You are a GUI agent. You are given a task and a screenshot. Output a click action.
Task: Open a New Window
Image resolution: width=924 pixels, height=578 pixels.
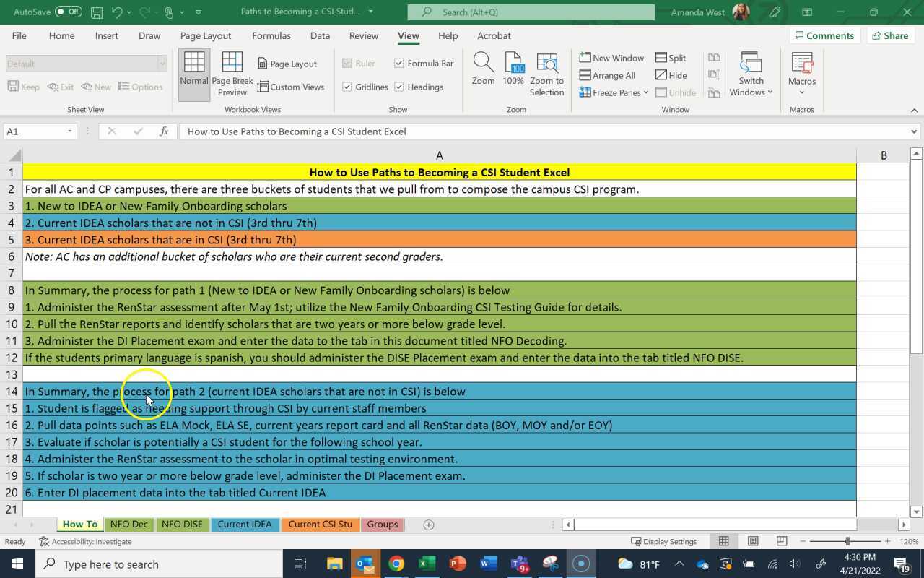coord(611,58)
